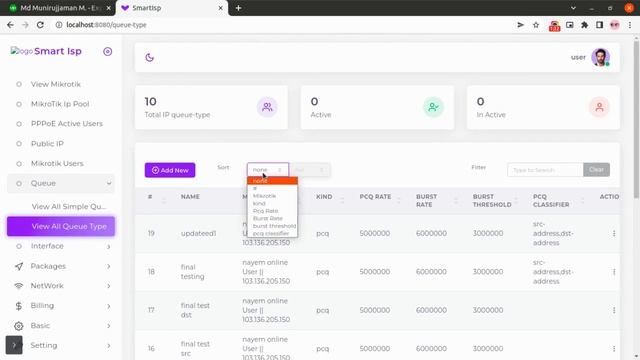
Task: Open actions menu for final test src row
Action: click(x=614, y=349)
